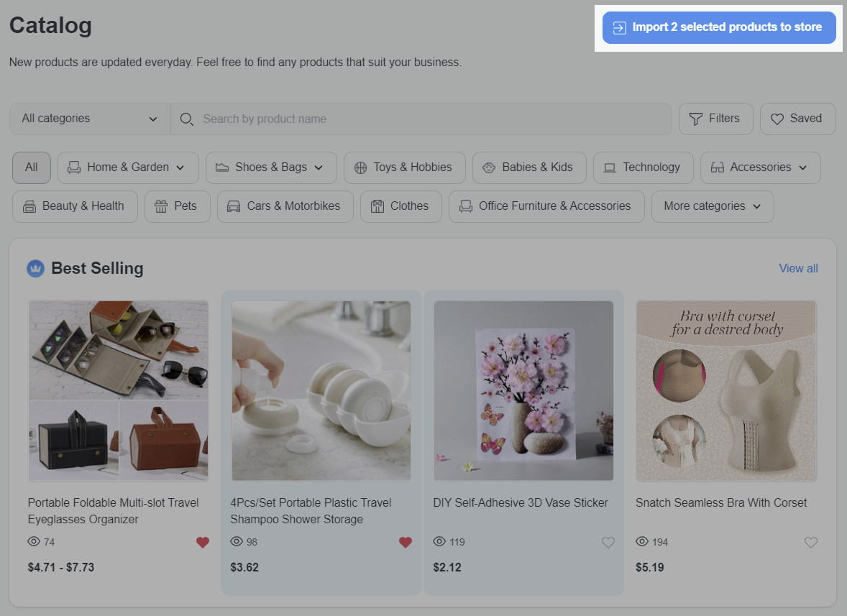847x616 pixels.
Task: Open the Snatch Seamless Bra product image
Action: (725, 390)
